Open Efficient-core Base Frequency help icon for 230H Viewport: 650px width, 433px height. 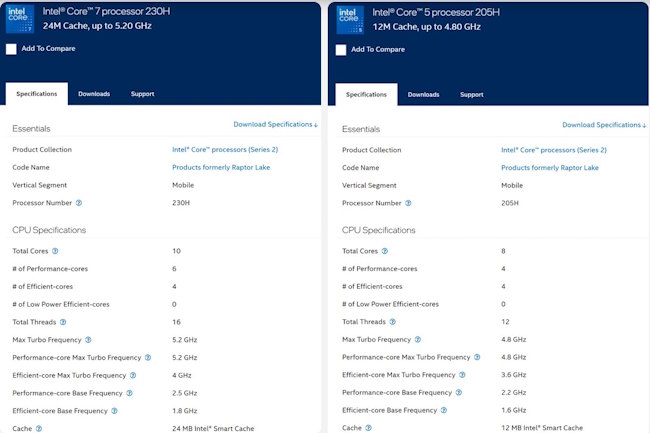(x=114, y=411)
